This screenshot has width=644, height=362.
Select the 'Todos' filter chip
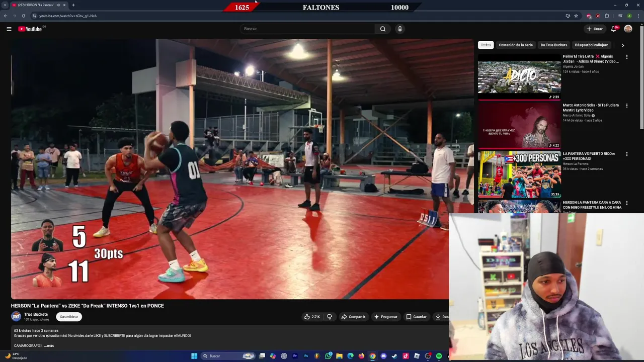(486, 45)
